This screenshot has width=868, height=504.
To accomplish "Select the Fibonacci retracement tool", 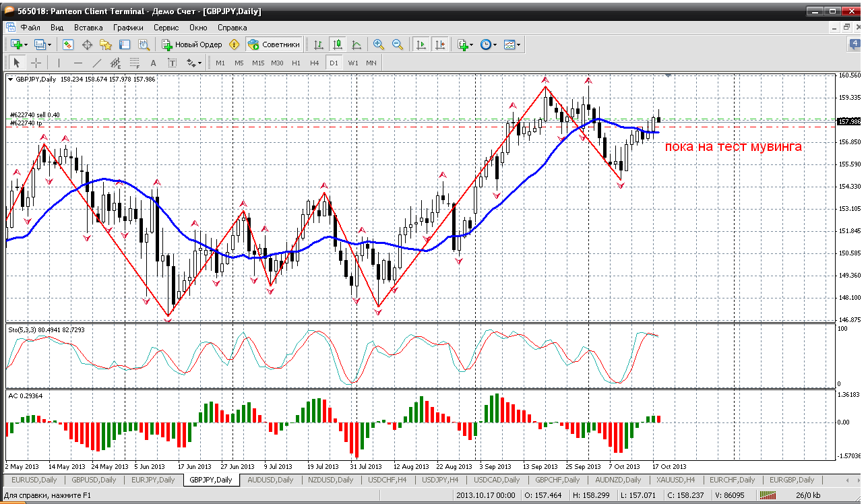I will point(134,63).
